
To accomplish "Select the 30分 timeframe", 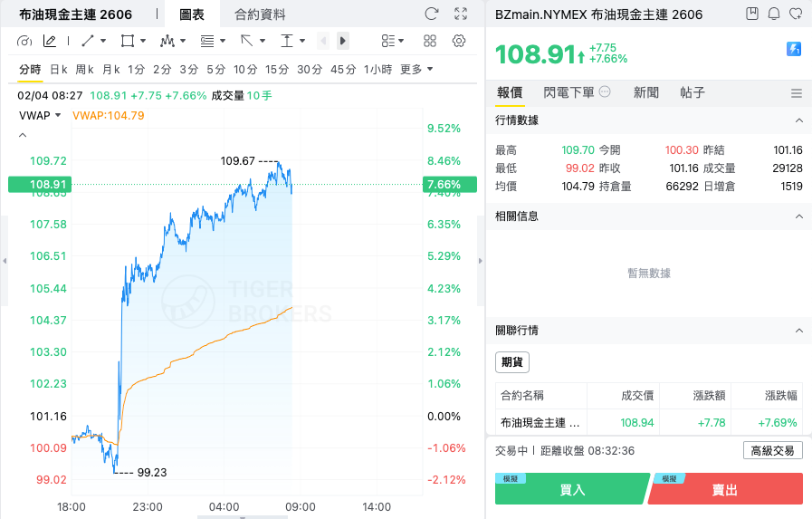I will tap(310, 70).
